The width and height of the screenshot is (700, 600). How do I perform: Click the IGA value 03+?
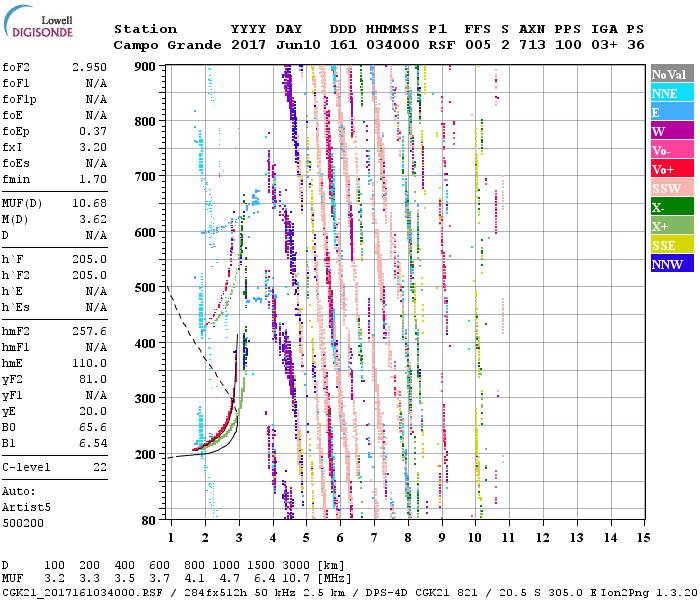point(604,45)
